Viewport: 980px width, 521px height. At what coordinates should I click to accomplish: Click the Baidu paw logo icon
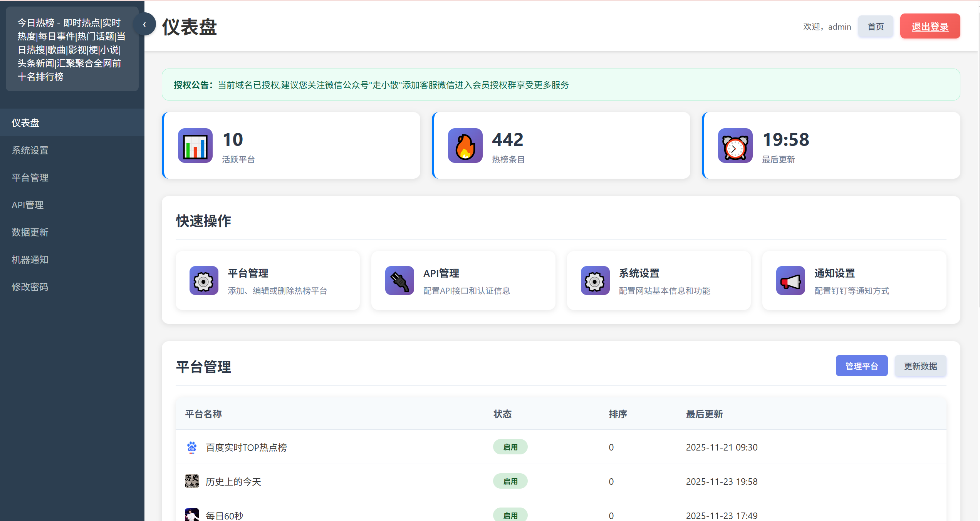pos(192,447)
